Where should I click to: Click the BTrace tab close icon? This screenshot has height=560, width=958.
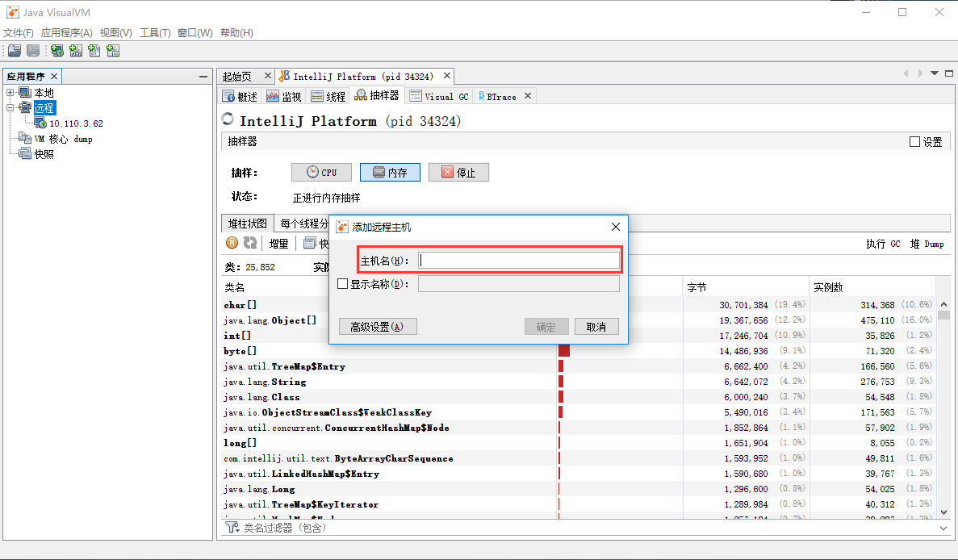[x=527, y=94]
